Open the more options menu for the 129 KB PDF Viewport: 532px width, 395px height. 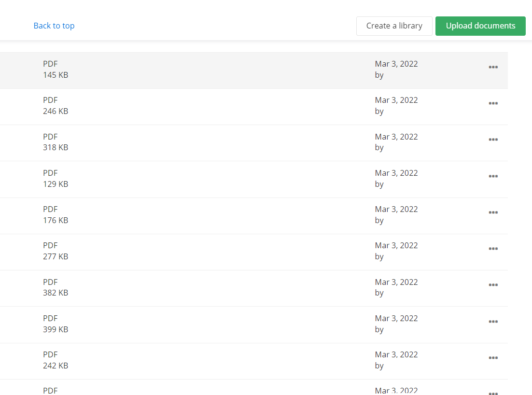[x=493, y=176]
